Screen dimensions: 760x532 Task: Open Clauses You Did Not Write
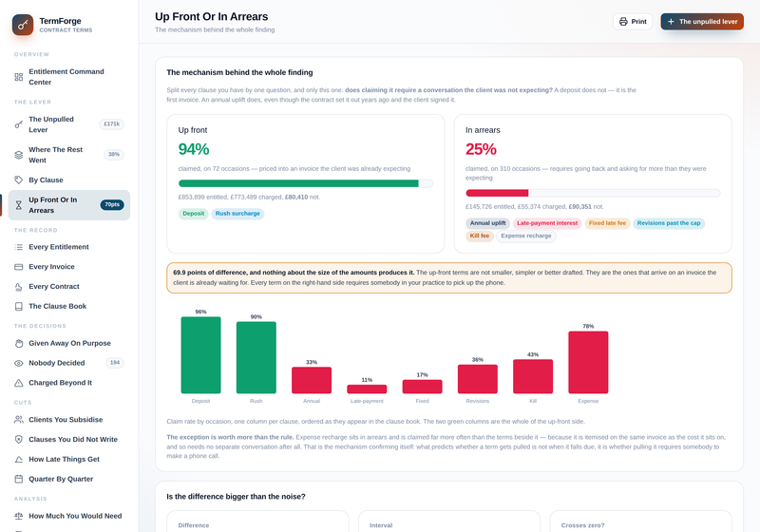[x=68, y=440]
